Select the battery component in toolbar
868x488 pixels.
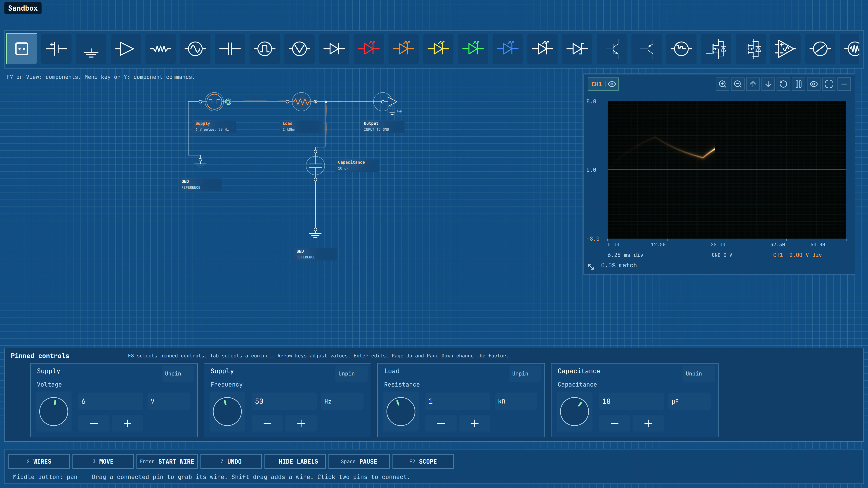(56, 49)
